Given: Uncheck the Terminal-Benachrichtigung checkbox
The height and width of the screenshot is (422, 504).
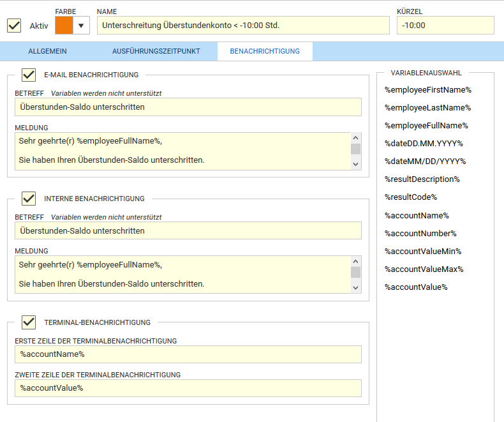Looking at the screenshot, I should (29, 322).
